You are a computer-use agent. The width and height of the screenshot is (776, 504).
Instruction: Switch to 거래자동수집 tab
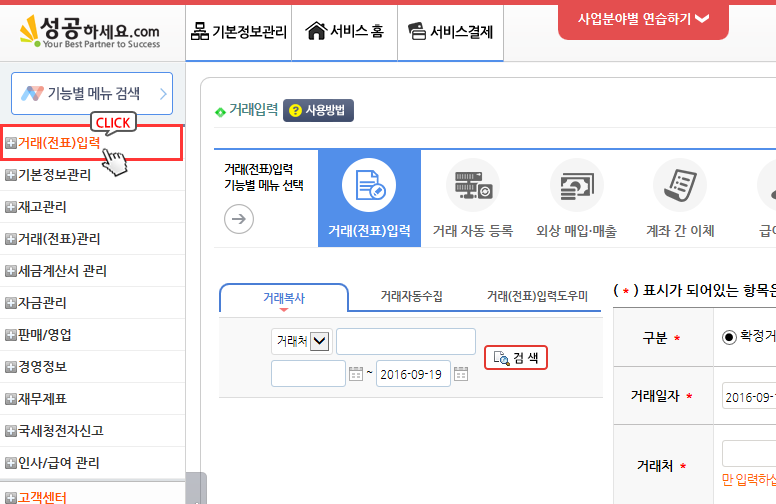tap(411, 296)
